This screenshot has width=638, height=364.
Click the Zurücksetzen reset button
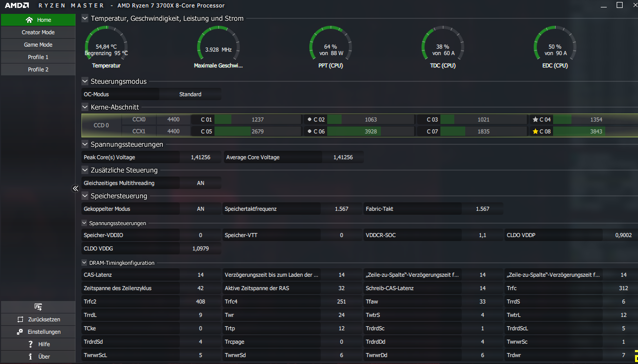[38, 319]
